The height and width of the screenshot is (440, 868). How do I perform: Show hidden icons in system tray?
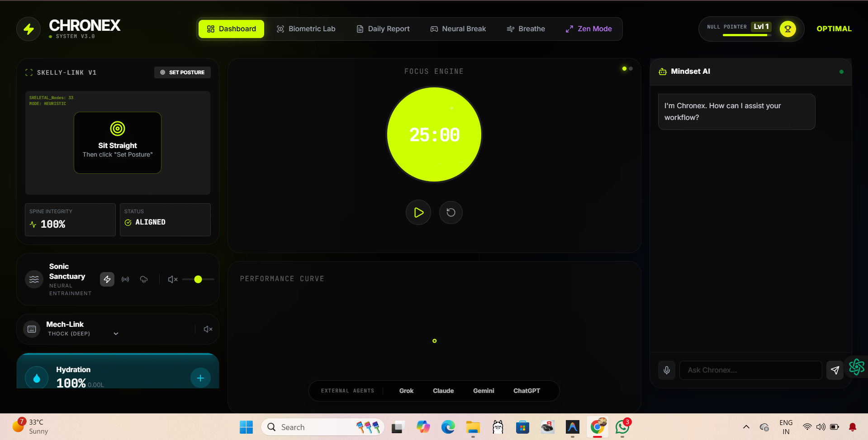point(746,427)
